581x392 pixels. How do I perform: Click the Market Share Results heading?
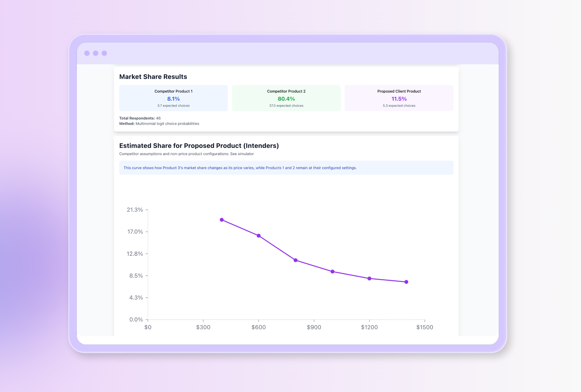pyautogui.click(x=153, y=77)
